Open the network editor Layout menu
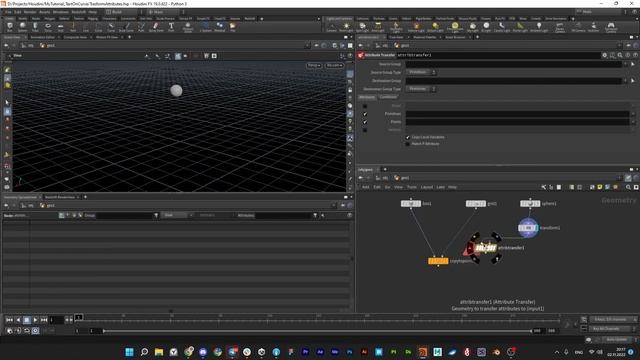Viewport: 640px width, 360px height. click(427, 187)
